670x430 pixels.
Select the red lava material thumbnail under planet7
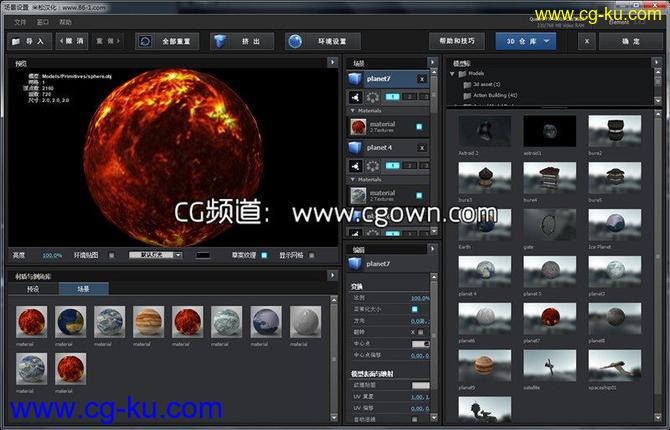tap(358, 127)
